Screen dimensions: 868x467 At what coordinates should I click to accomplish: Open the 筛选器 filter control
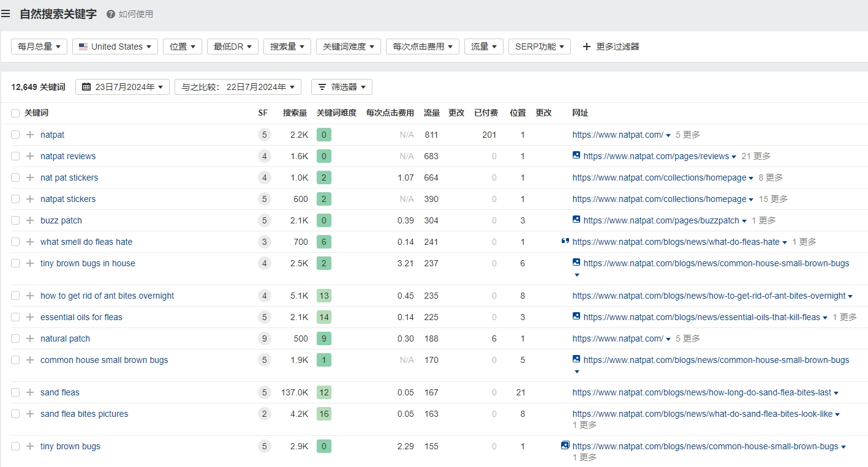click(342, 87)
